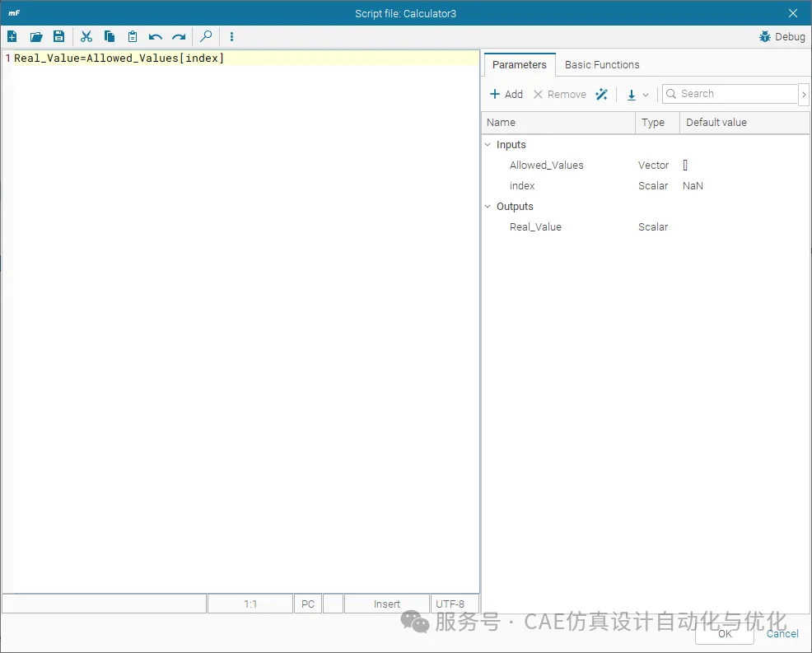Click the Name column header
The width and height of the screenshot is (812, 653).
(x=559, y=123)
